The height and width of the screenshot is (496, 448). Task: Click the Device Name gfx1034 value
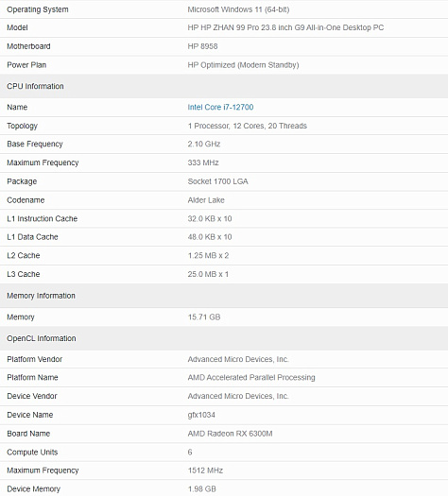[x=201, y=415]
